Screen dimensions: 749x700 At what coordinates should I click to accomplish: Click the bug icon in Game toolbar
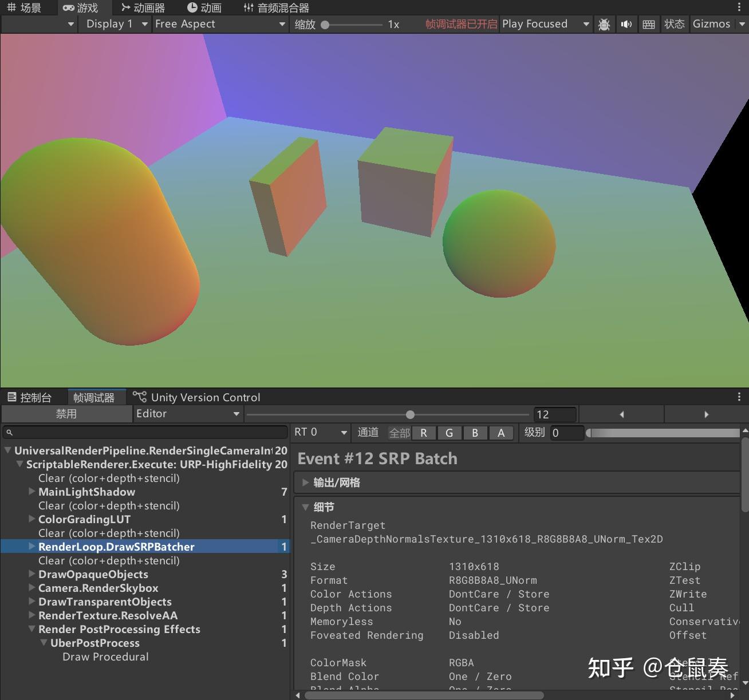(604, 24)
